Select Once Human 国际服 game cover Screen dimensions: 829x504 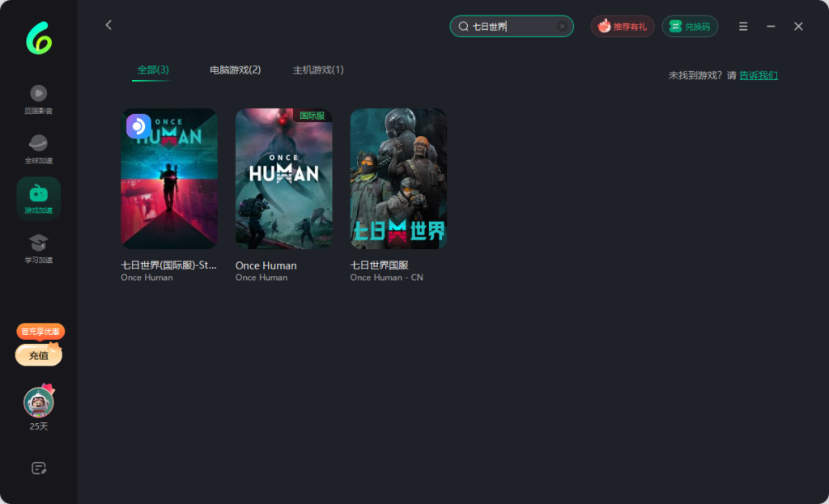[x=283, y=179]
